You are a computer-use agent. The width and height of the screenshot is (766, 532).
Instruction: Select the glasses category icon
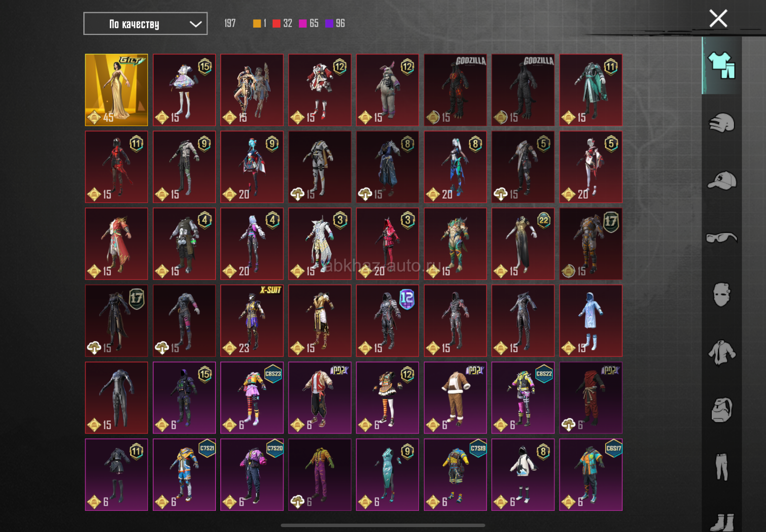click(721, 238)
